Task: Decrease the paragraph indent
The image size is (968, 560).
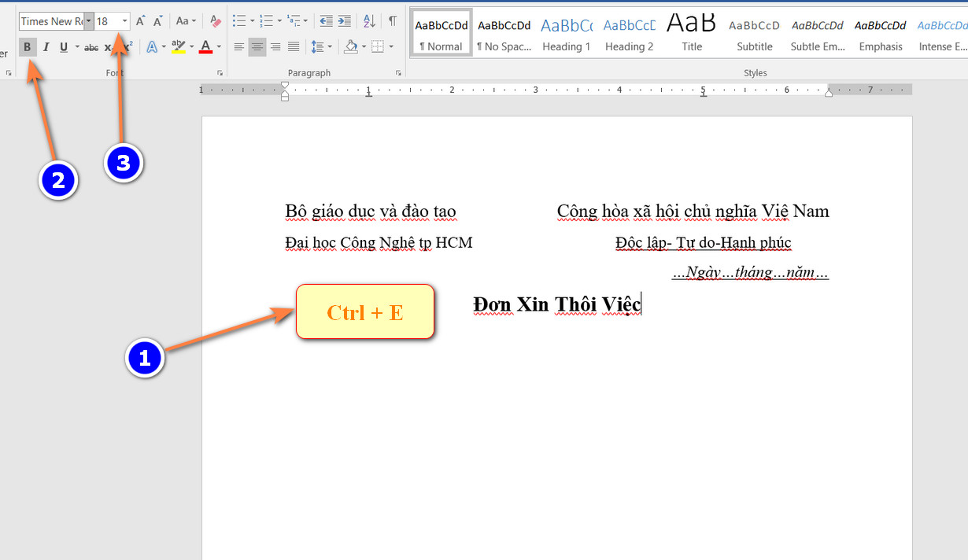Action: [326, 21]
